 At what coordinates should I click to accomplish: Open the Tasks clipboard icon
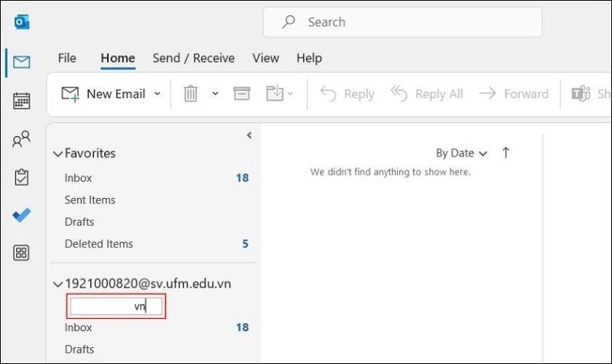(x=21, y=177)
